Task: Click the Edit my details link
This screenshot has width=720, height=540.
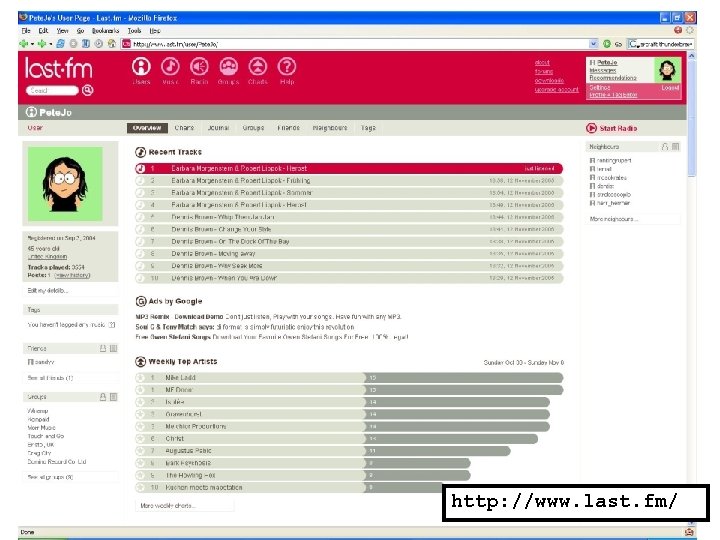Action: pyautogui.click(x=48, y=291)
